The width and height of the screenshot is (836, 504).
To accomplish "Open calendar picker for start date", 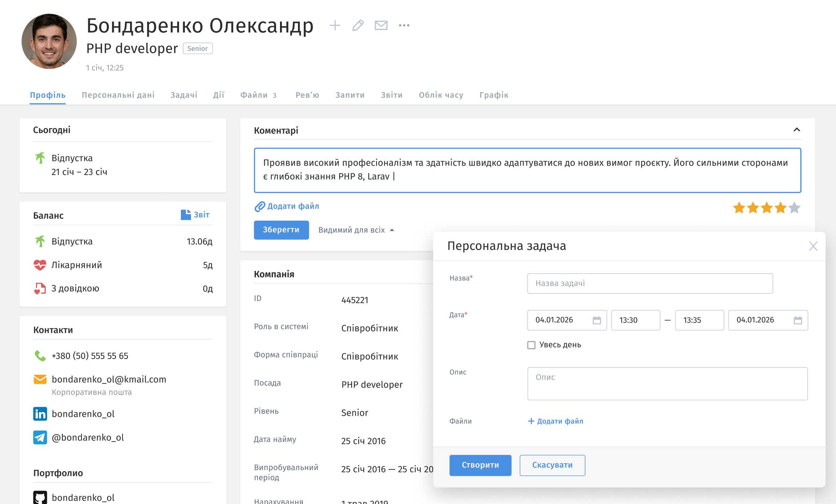I will click(x=597, y=320).
